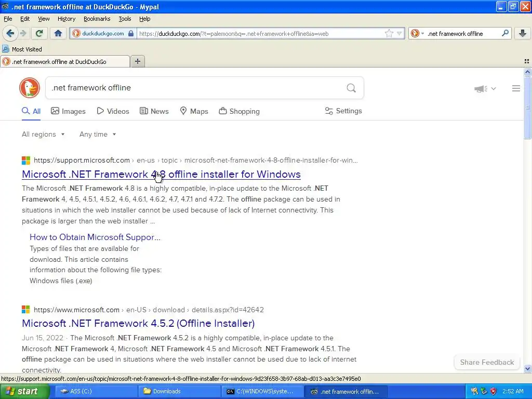Open How to Obtain Microsoft Support link

tap(95, 237)
